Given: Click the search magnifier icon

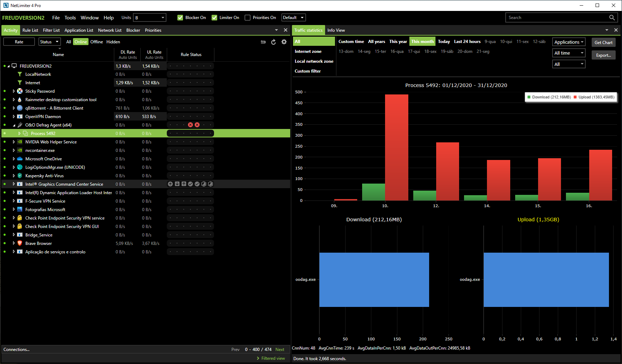Looking at the screenshot, I should point(612,18).
